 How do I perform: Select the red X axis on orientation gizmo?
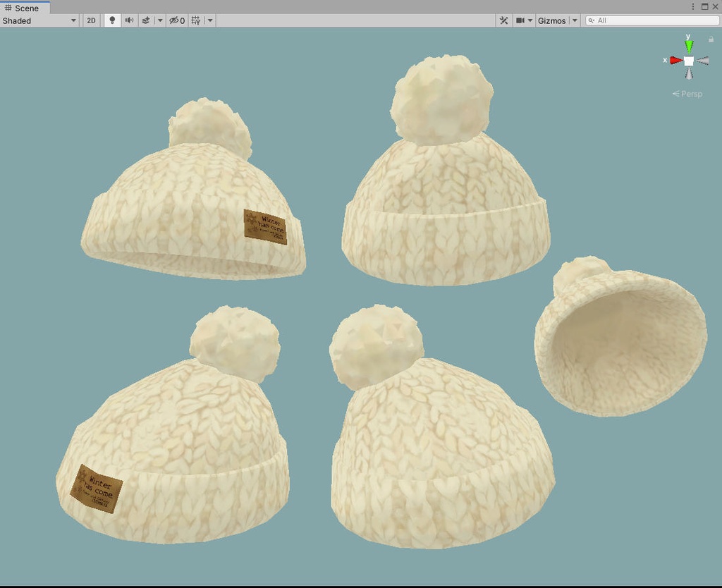click(673, 61)
